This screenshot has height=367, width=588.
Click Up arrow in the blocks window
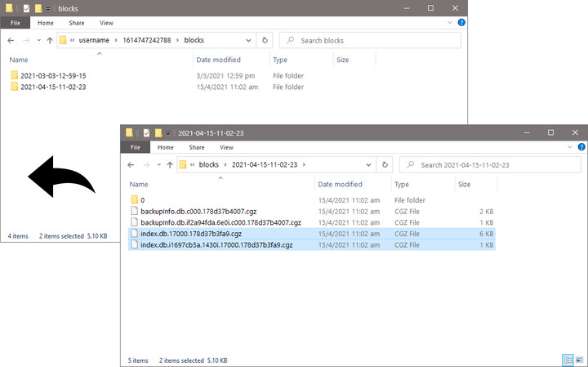(x=50, y=40)
